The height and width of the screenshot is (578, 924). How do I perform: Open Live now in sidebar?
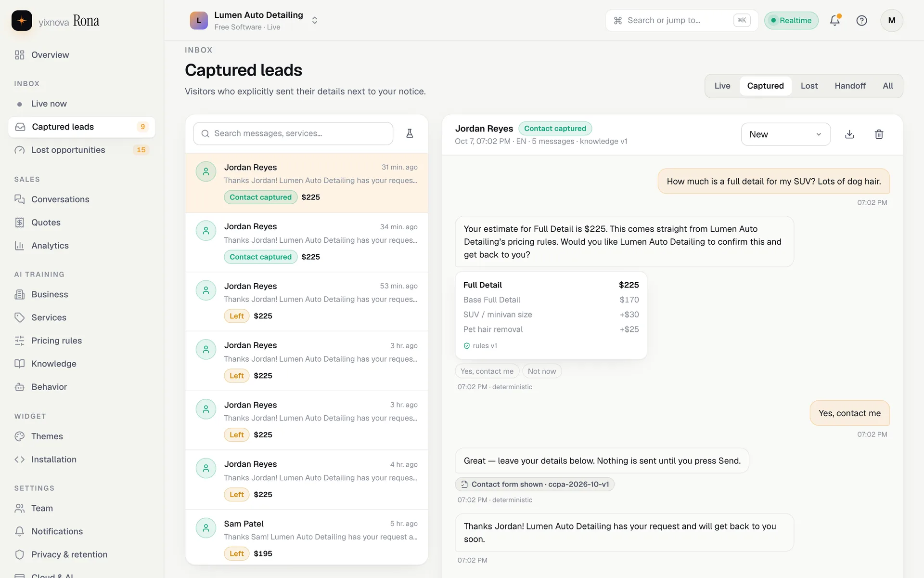tap(82, 104)
